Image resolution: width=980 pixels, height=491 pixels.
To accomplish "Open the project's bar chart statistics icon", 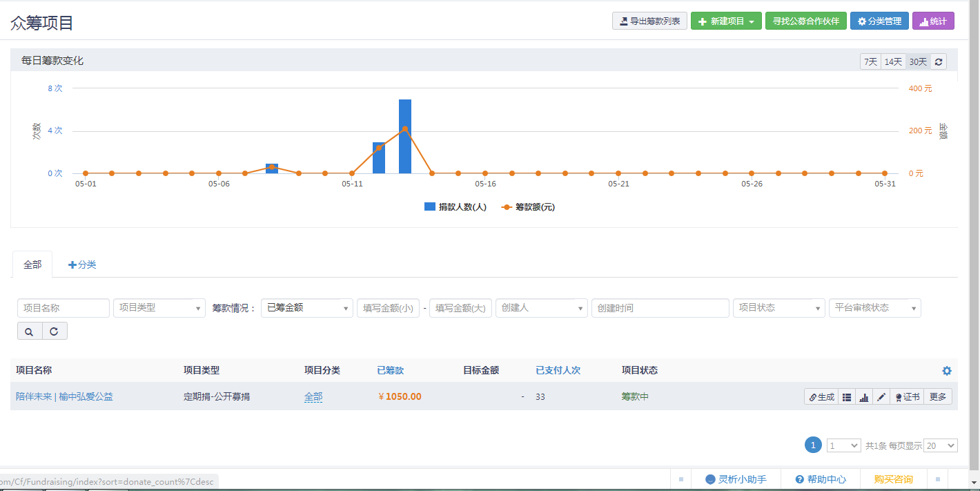I will click(863, 397).
